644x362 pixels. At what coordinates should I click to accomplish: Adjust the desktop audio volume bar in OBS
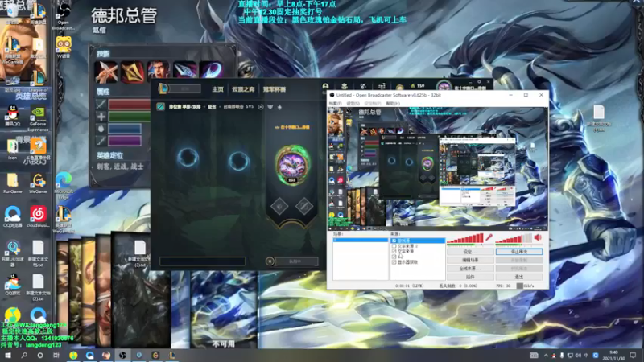[x=514, y=238]
